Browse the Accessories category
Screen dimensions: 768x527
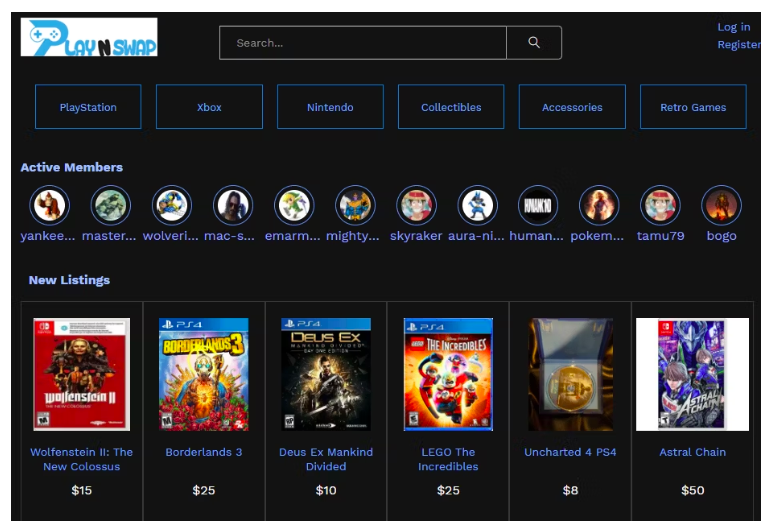pyautogui.click(x=572, y=107)
